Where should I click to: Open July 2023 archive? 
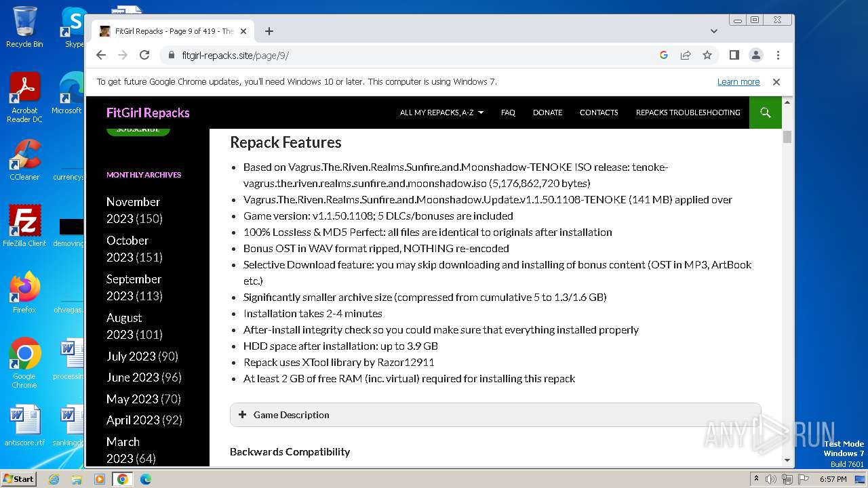(x=131, y=356)
